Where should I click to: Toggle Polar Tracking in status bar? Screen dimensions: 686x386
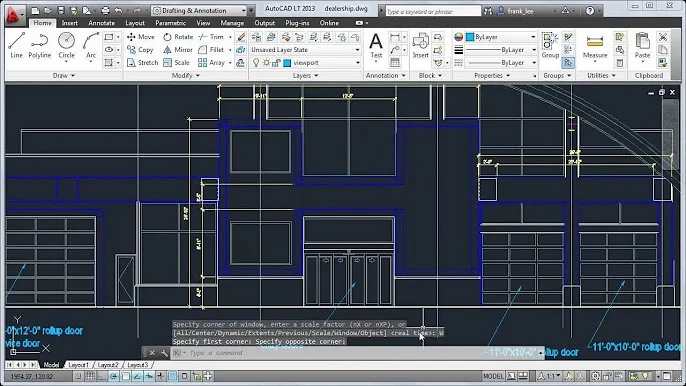pyautogui.click(x=114, y=376)
